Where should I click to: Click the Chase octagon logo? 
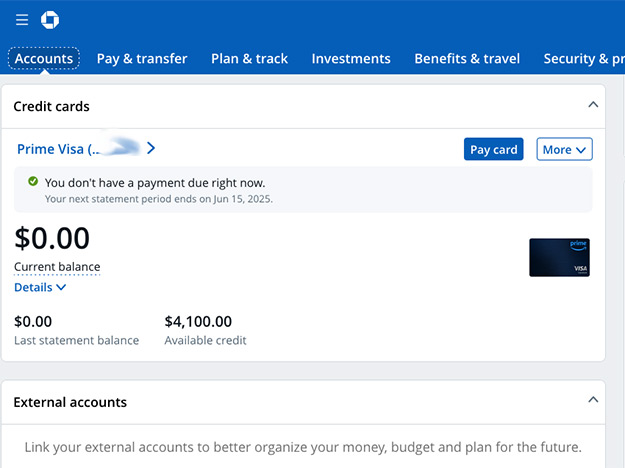[x=50, y=20]
